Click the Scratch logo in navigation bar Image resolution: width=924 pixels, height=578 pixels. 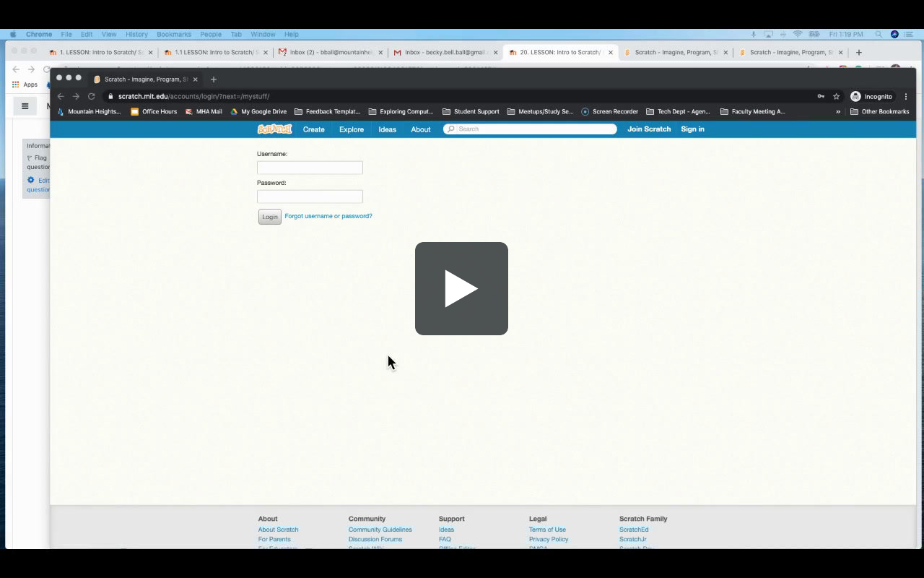click(274, 129)
